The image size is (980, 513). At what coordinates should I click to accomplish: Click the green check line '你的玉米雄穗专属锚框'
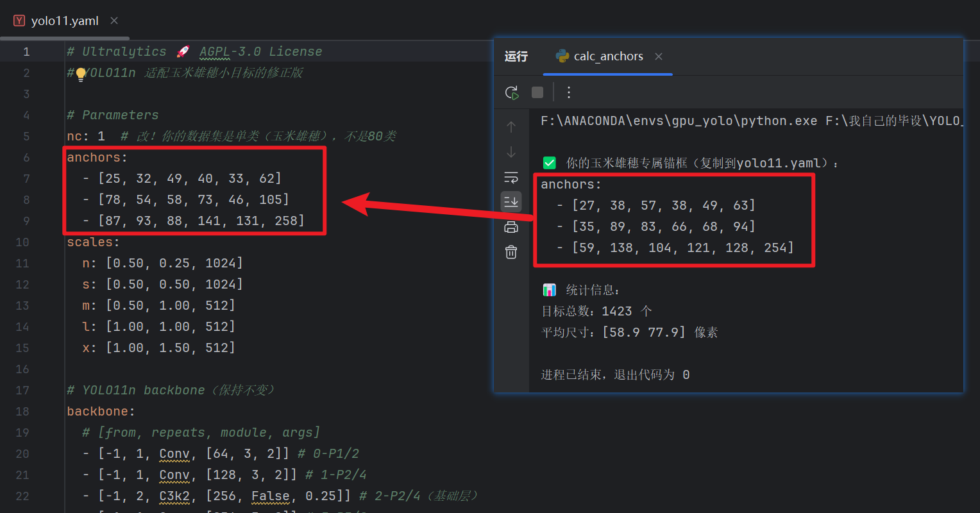pyautogui.click(x=691, y=163)
